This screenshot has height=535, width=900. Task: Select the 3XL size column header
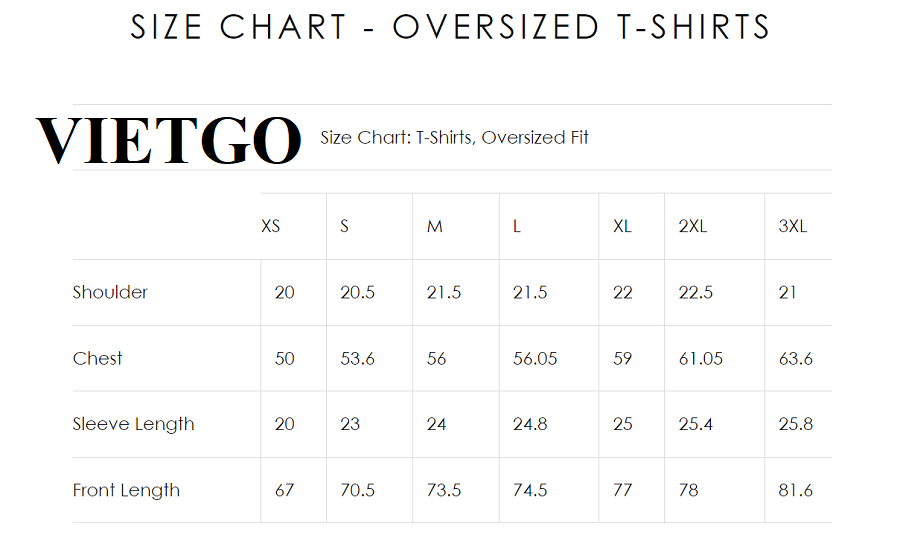[793, 226]
